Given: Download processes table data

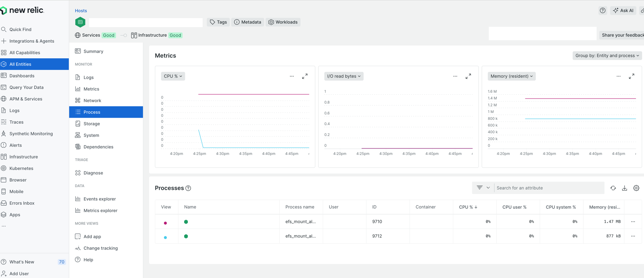Looking at the screenshot, I should point(624,188).
